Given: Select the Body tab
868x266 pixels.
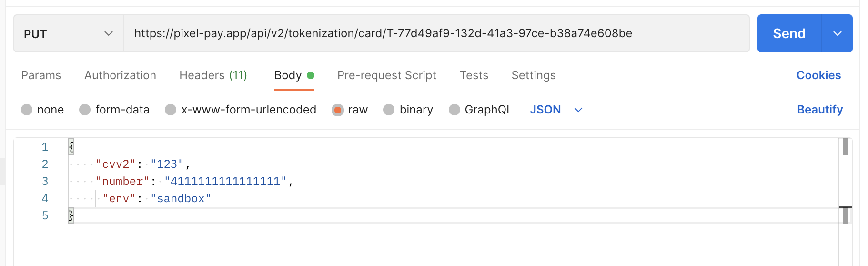Looking at the screenshot, I should click(288, 75).
